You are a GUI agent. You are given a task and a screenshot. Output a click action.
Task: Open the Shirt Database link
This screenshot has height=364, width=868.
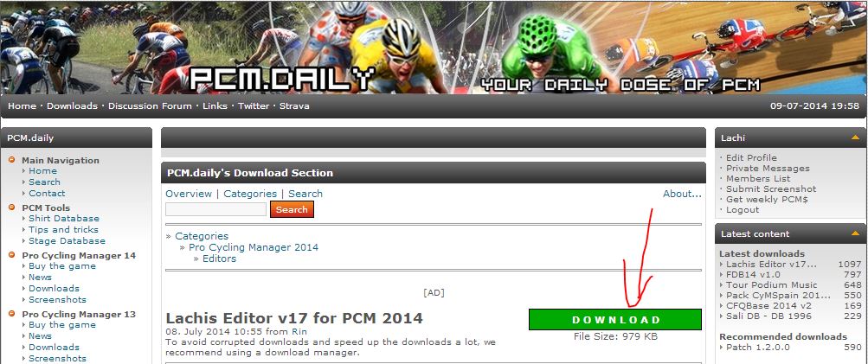pyautogui.click(x=64, y=219)
